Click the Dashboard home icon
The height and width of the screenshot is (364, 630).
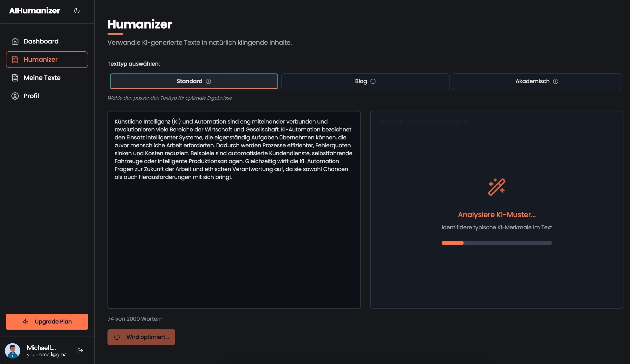pos(15,41)
